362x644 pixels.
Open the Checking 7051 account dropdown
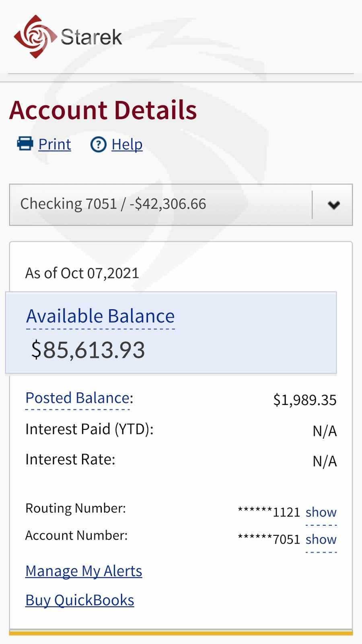(161, 204)
